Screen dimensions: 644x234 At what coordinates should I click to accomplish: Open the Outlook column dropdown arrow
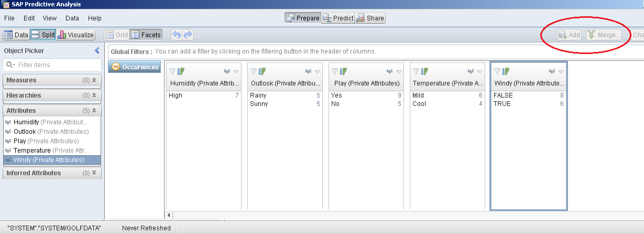coord(317,71)
